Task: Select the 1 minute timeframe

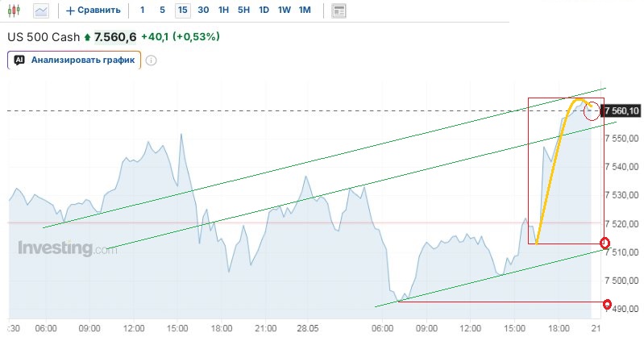Action: [142, 10]
